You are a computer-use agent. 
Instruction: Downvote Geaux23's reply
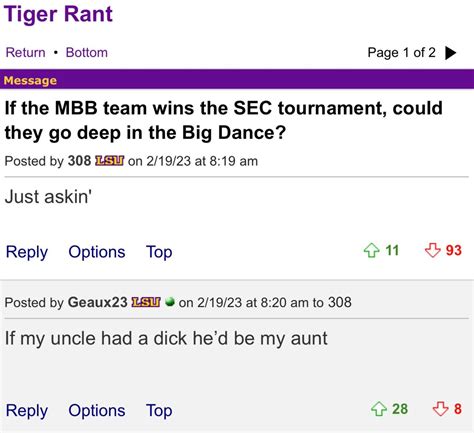point(440,409)
